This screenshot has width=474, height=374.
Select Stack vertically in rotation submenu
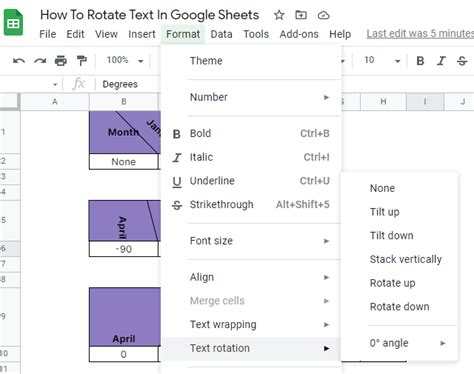[x=405, y=259]
